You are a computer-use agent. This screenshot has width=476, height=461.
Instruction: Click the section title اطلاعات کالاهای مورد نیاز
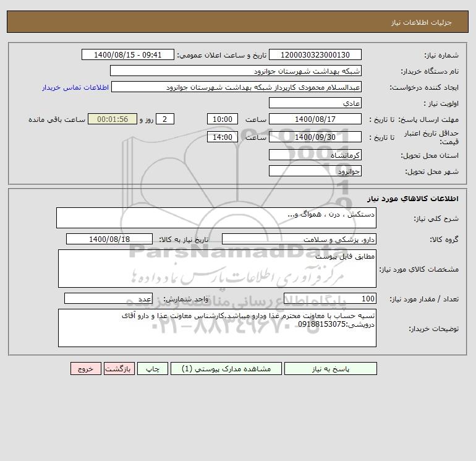(412, 199)
